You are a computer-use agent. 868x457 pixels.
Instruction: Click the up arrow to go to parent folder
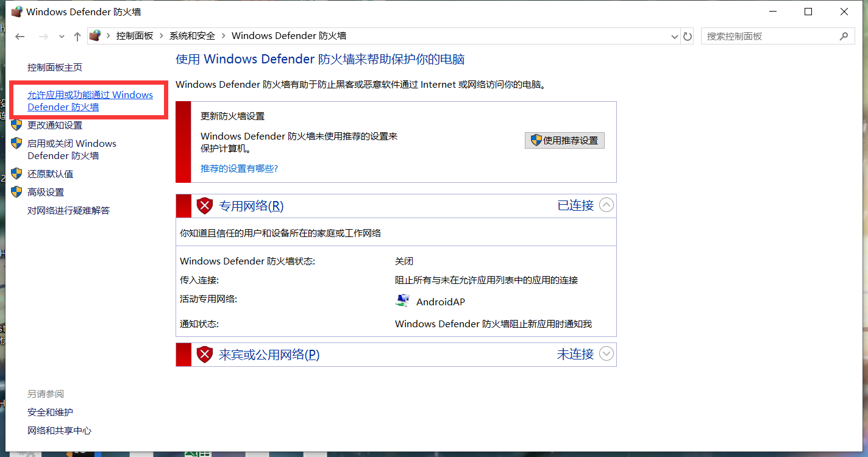77,36
